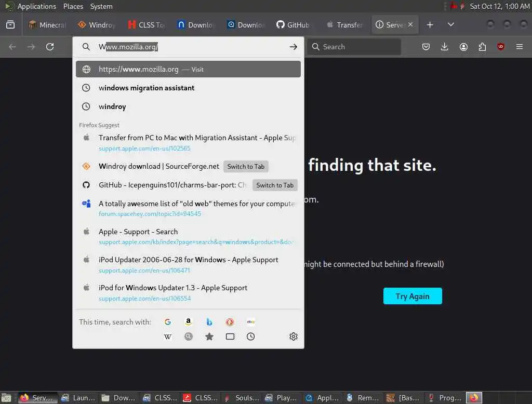The height and width of the screenshot is (404, 532).
Task: Open the Extensions puzzle icon
Action: [482, 47]
